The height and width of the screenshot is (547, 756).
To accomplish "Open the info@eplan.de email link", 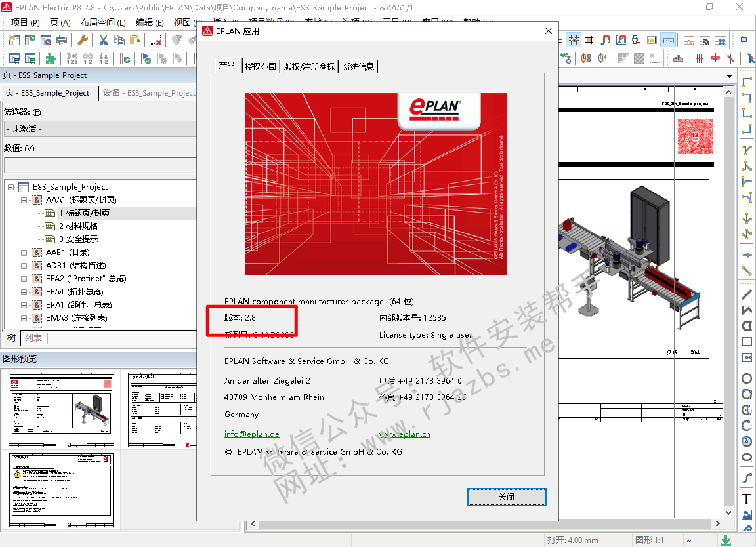I will tap(252, 434).
